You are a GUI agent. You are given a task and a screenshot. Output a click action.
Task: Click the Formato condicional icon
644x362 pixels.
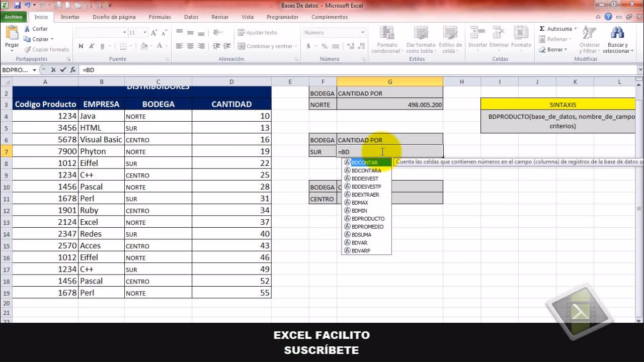click(x=388, y=33)
